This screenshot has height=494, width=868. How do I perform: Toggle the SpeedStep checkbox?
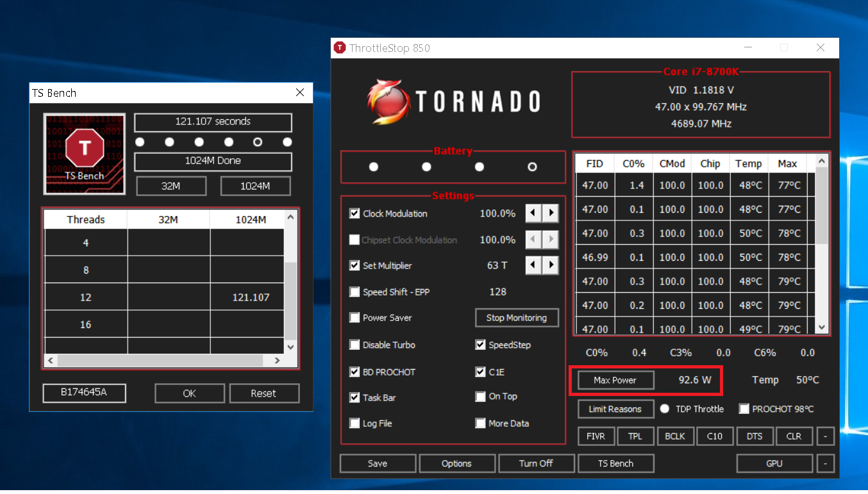point(480,345)
